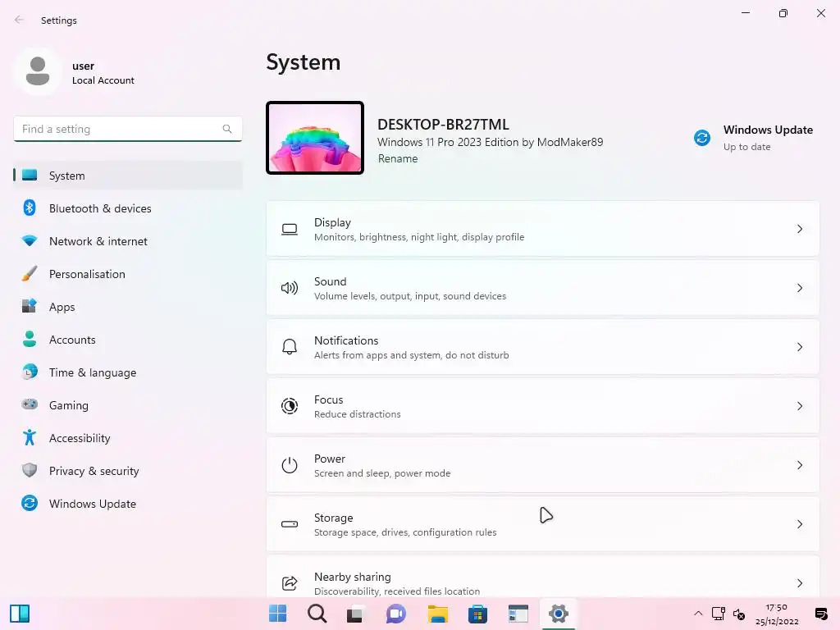Click the Storage drive icon
The width and height of the screenshot is (840, 630).
pos(290,524)
